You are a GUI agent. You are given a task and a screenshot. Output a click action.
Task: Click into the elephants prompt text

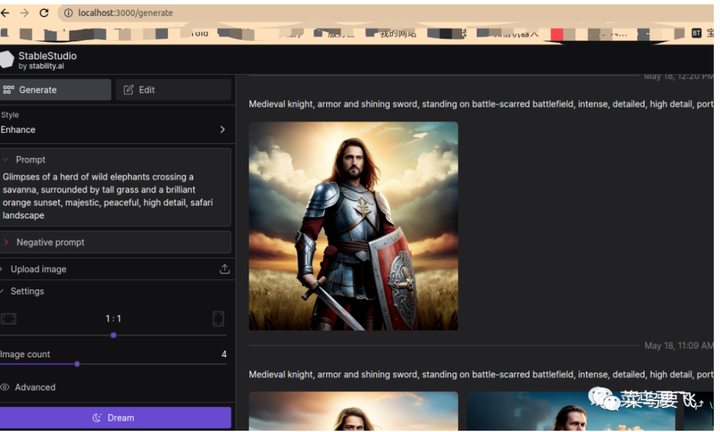pyautogui.click(x=108, y=196)
